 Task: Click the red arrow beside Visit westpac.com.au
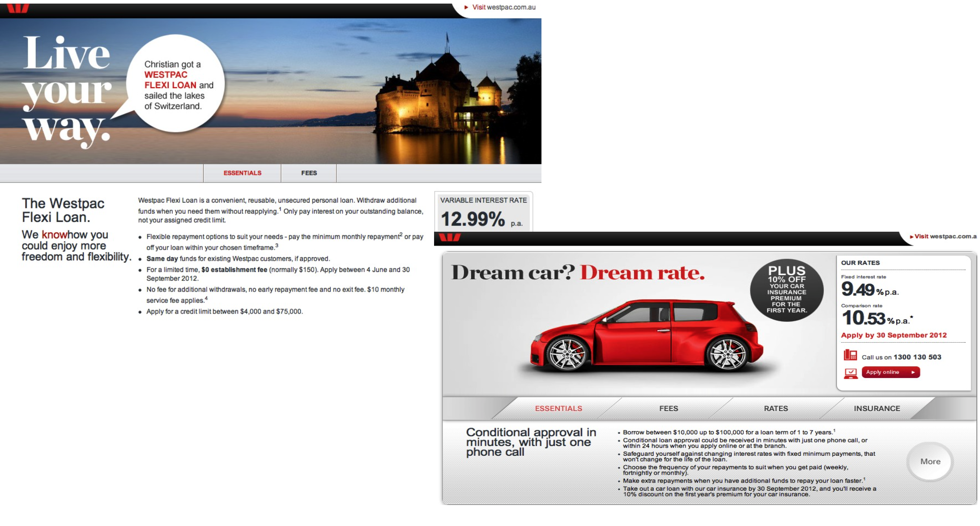coord(466,7)
